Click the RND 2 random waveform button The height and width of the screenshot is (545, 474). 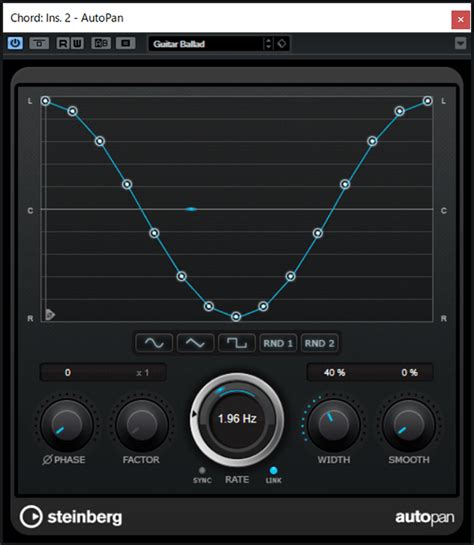click(x=319, y=343)
